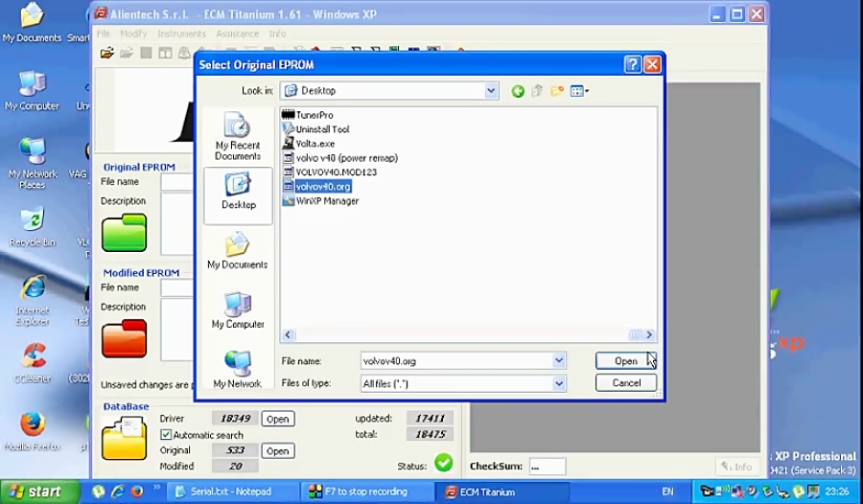Viewport: 863px width, 504px height.
Task: Click the File name text field
Action: [x=457, y=361]
